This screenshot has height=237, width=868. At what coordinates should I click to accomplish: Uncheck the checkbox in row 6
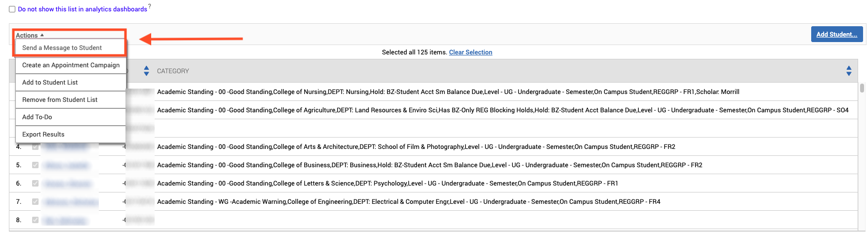coord(36,183)
